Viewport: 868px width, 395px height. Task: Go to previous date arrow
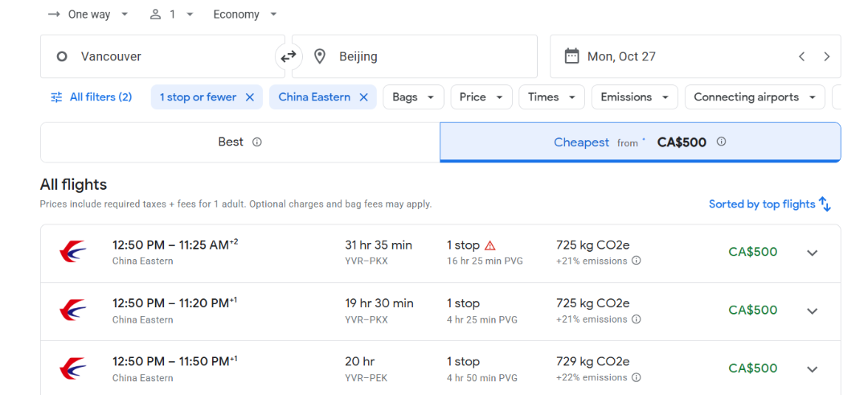point(801,56)
